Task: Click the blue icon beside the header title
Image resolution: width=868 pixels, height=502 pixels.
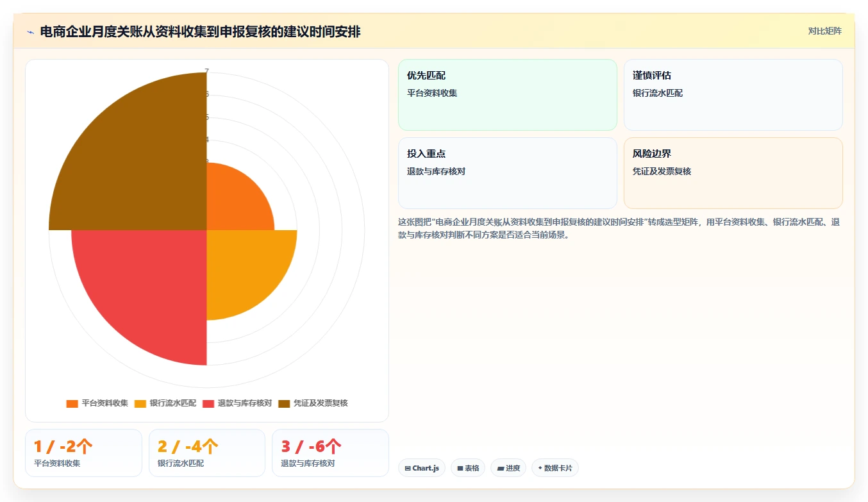Action: click(x=30, y=31)
